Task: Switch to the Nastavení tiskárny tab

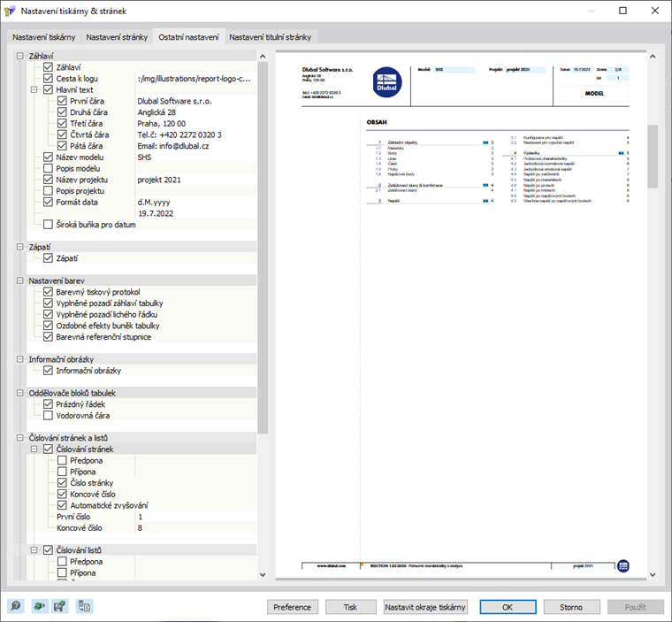Action: pyautogui.click(x=43, y=37)
